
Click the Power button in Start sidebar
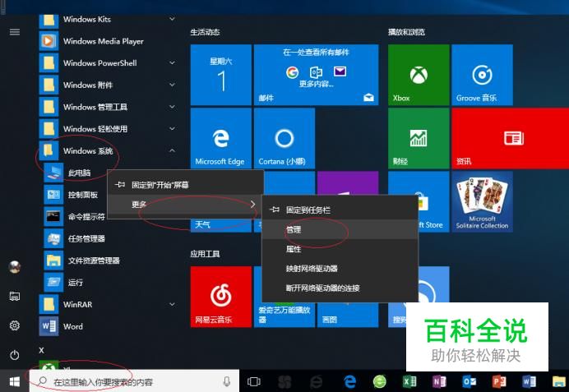(x=15, y=355)
